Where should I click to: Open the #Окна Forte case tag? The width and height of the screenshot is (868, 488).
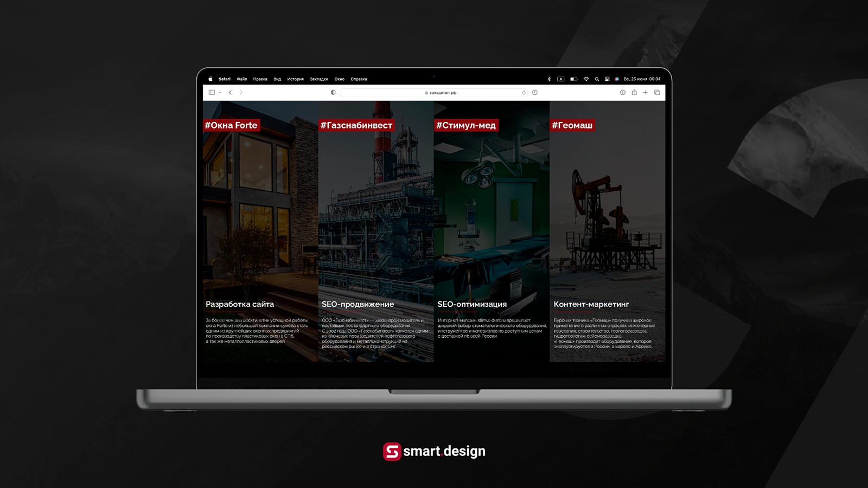point(231,125)
